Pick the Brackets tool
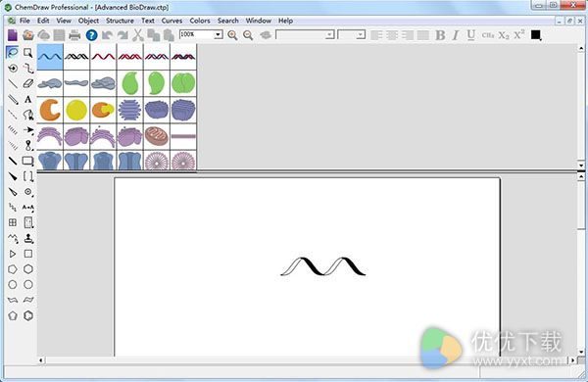Screen dimensions: 588x382 (28, 176)
